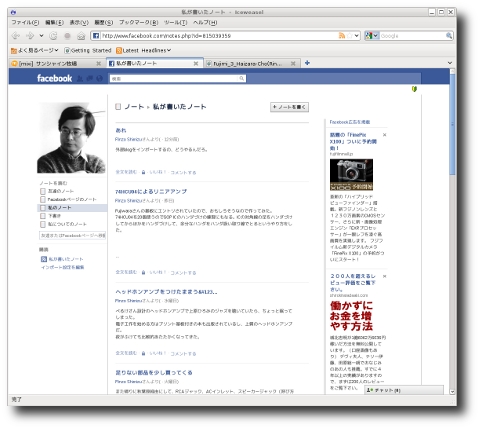Click the orange RSS feed icon in address bar
480x429 pixels.
click(x=342, y=35)
